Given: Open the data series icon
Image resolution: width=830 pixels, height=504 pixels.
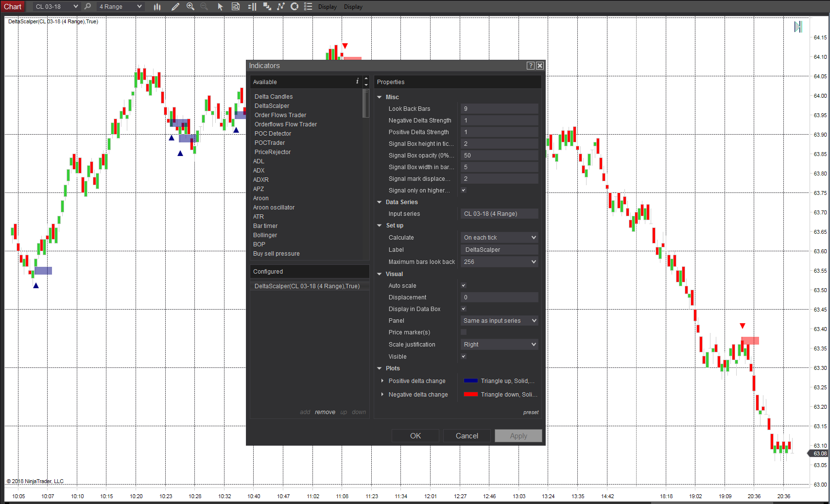Looking at the screenshot, I should tap(267, 6).
